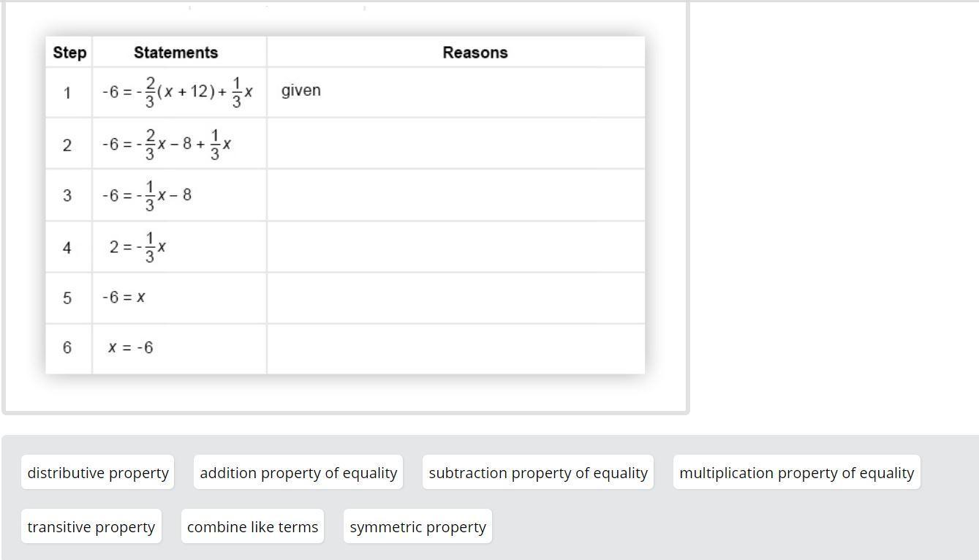The image size is (979, 560).
Task: Select the distributive property tile
Action: click(98, 473)
